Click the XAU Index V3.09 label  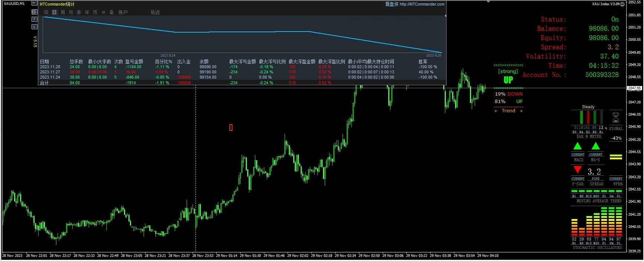[x=606, y=4]
